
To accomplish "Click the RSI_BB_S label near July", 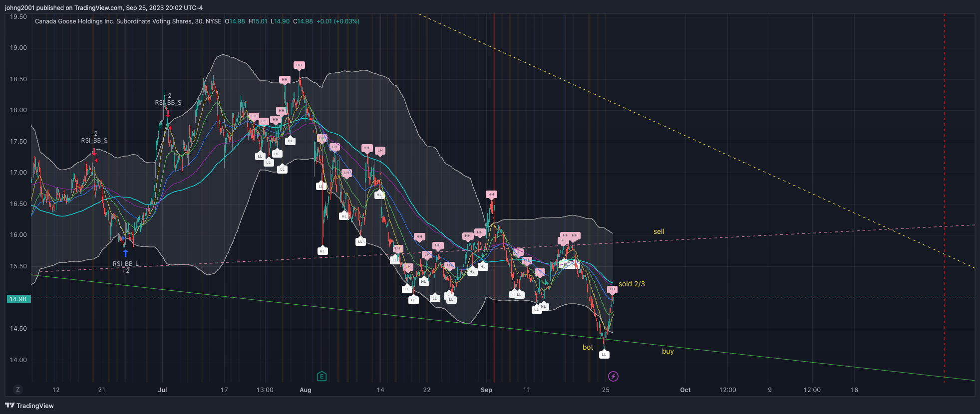I will click(168, 103).
